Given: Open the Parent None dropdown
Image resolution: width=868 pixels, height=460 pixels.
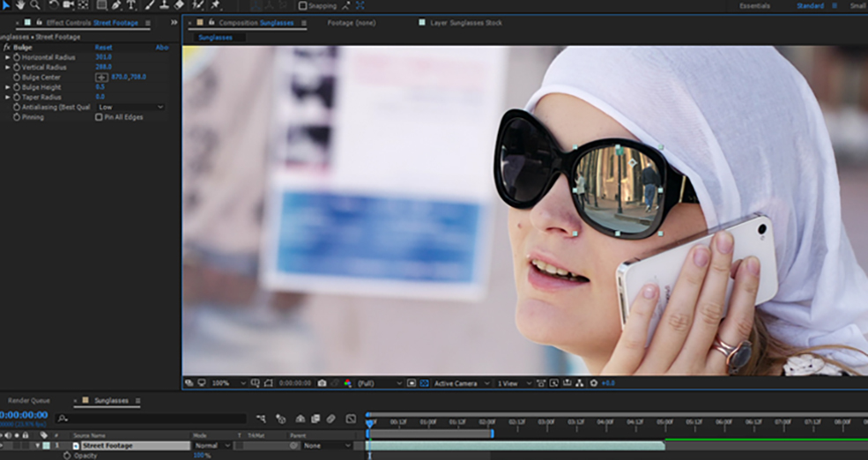Looking at the screenshot, I should (x=327, y=446).
